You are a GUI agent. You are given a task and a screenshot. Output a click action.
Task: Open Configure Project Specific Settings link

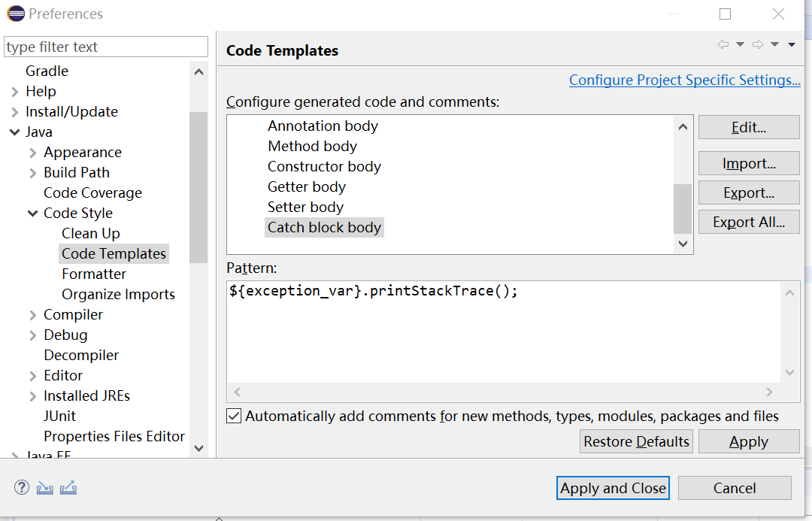coord(684,80)
